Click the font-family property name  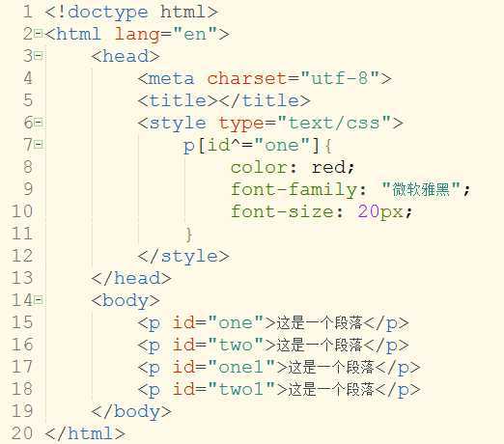coord(294,189)
